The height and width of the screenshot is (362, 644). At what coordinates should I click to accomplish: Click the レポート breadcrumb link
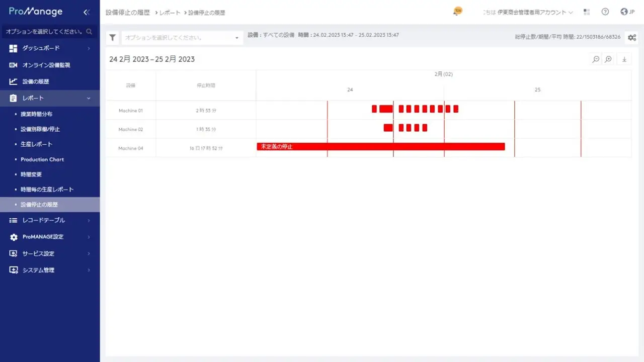[x=170, y=13]
